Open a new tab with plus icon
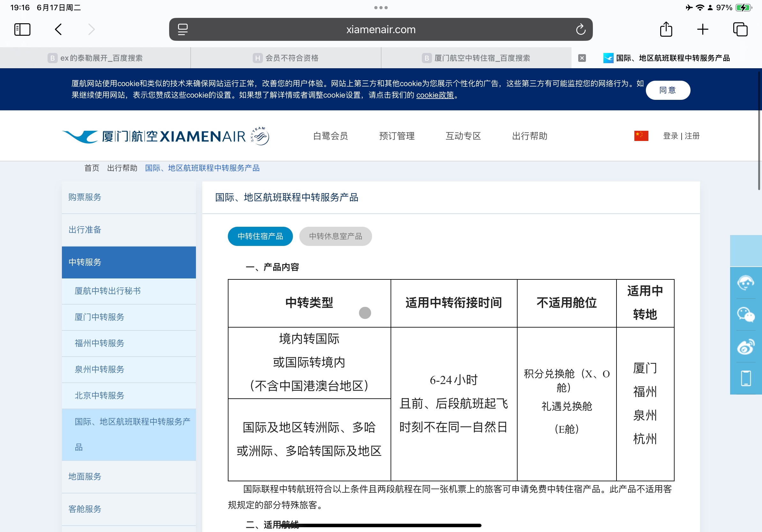The height and width of the screenshot is (532, 762). 703,30
